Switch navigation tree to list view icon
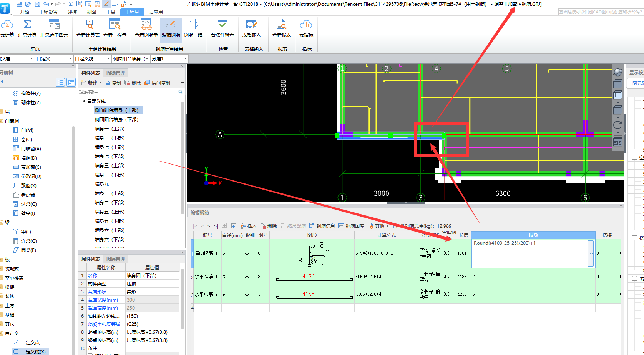Image resolution: width=644 pixels, height=355 pixels. tap(60, 82)
